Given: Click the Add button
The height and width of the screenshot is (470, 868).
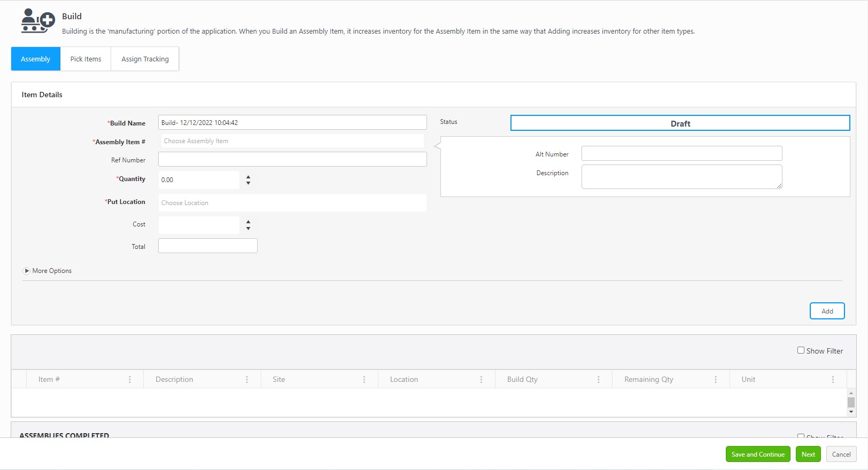Looking at the screenshot, I should tap(827, 311).
